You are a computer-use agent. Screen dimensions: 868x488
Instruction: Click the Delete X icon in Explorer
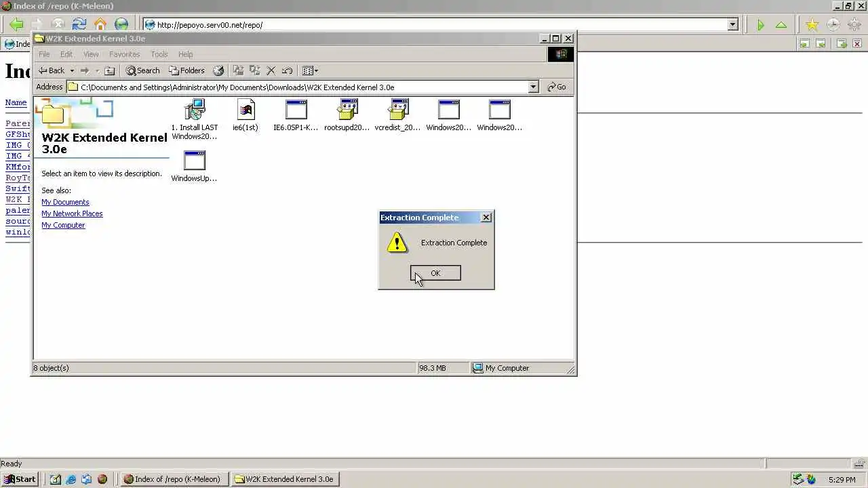coord(271,70)
